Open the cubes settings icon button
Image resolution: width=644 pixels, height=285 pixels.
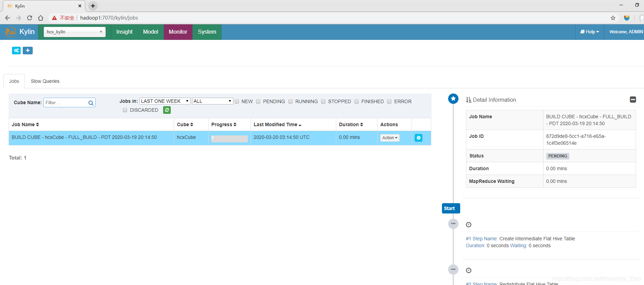(16, 51)
